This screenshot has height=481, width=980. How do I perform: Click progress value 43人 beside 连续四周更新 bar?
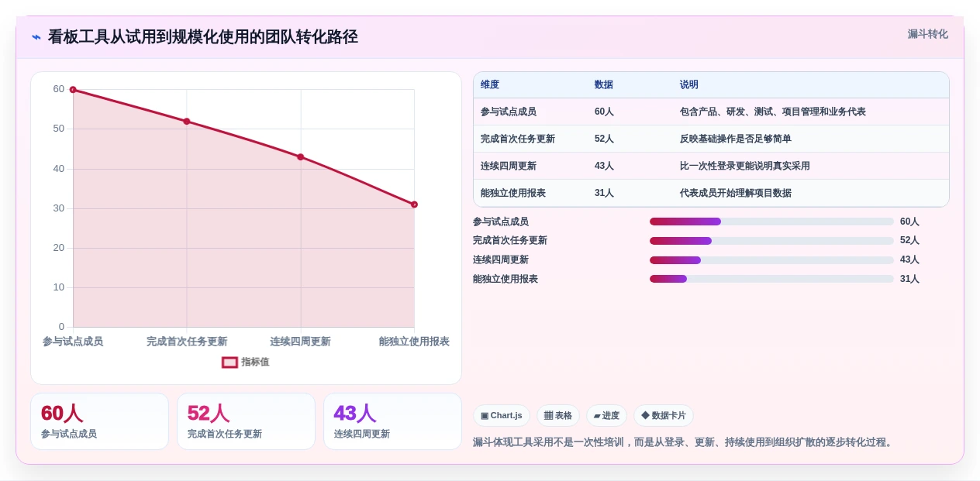pyautogui.click(x=909, y=260)
